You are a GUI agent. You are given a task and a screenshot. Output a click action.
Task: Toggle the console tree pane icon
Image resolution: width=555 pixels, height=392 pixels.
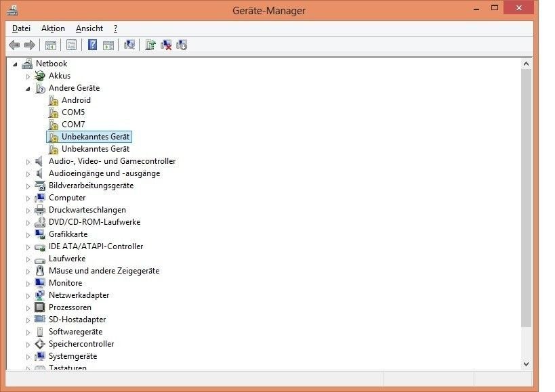pyautogui.click(x=51, y=45)
